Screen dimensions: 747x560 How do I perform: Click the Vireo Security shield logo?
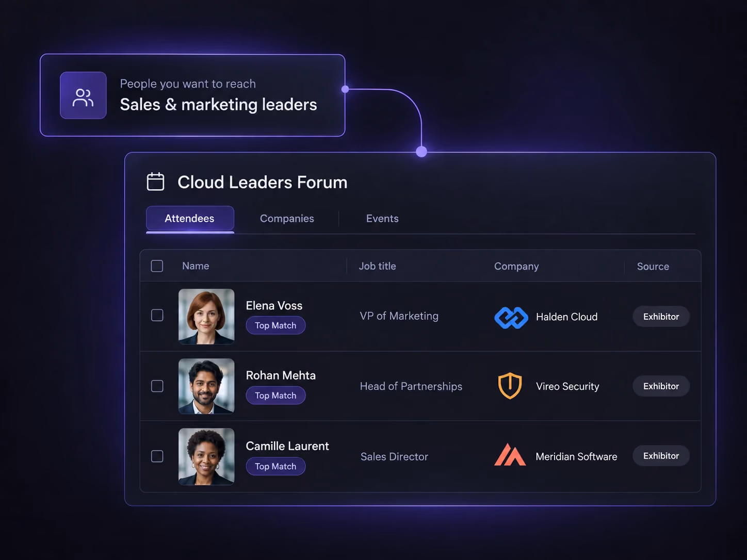510,386
